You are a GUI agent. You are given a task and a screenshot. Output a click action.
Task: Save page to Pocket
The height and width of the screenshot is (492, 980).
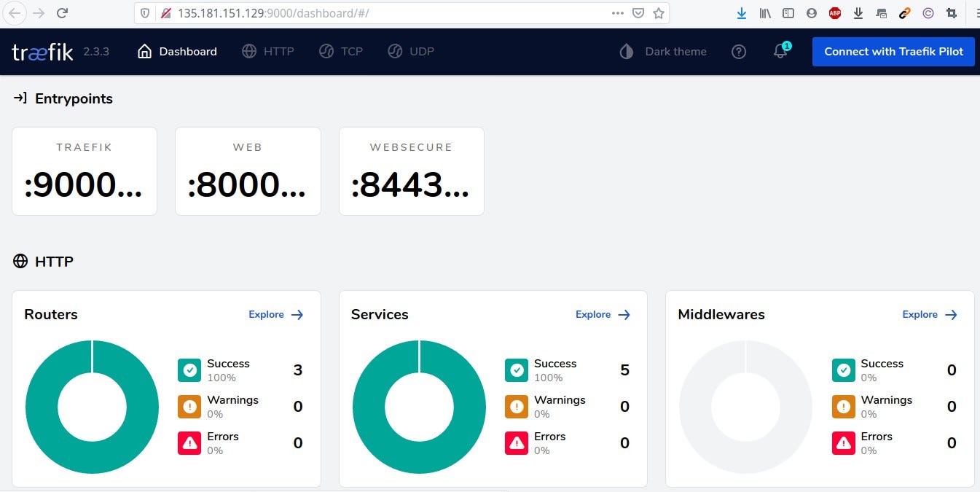coord(638,13)
